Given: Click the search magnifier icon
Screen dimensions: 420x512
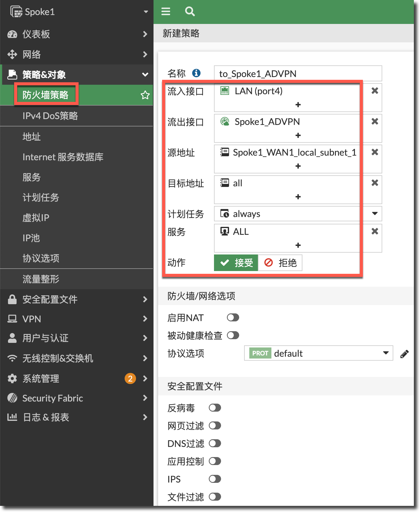Looking at the screenshot, I should [x=190, y=12].
